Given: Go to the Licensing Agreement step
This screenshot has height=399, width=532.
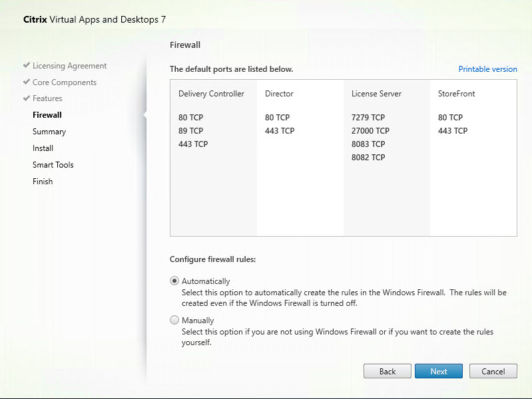Looking at the screenshot, I should (69, 66).
